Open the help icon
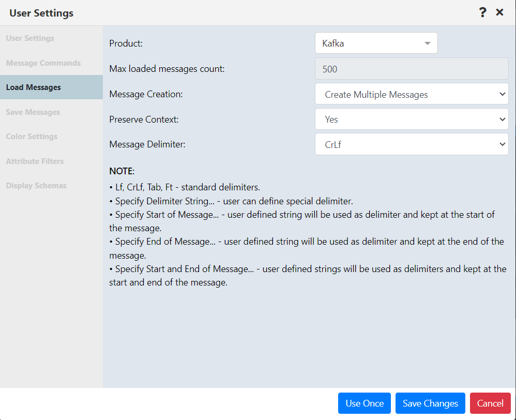This screenshot has height=420, width=516. (x=482, y=12)
